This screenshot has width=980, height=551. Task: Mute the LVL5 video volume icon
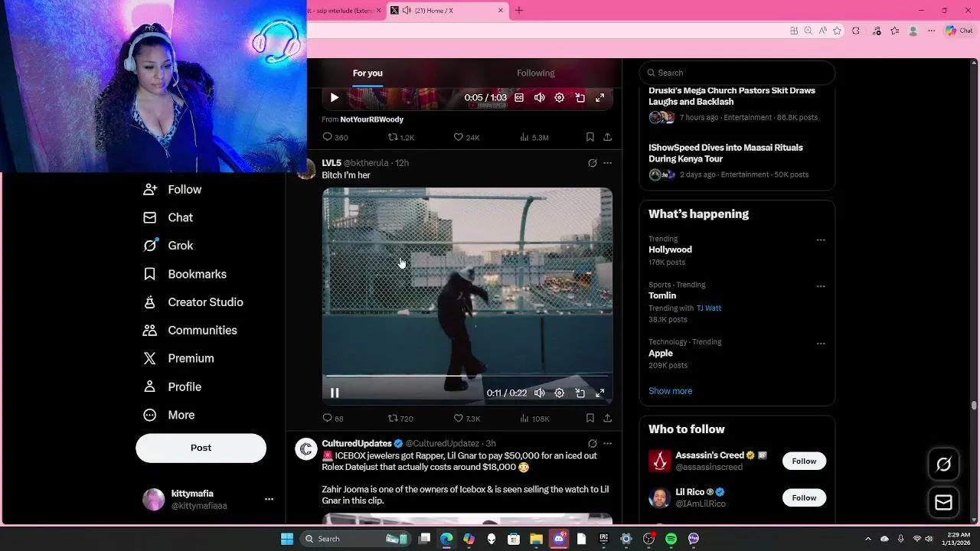[540, 393]
